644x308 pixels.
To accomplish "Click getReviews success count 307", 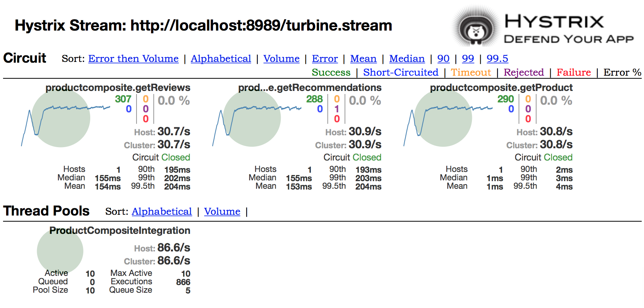I will tap(123, 99).
